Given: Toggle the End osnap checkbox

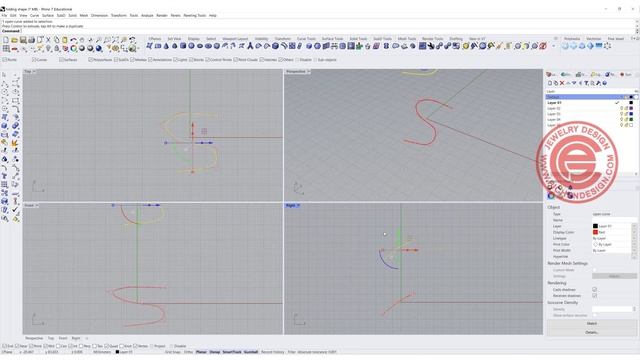Looking at the screenshot, I should click(x=4, y=346).
